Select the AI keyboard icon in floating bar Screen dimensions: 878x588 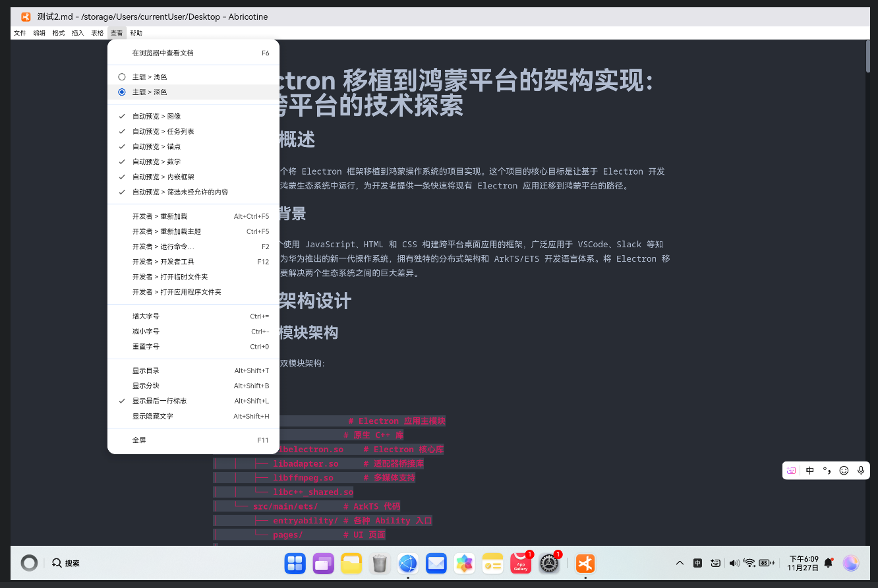(790, 470)
